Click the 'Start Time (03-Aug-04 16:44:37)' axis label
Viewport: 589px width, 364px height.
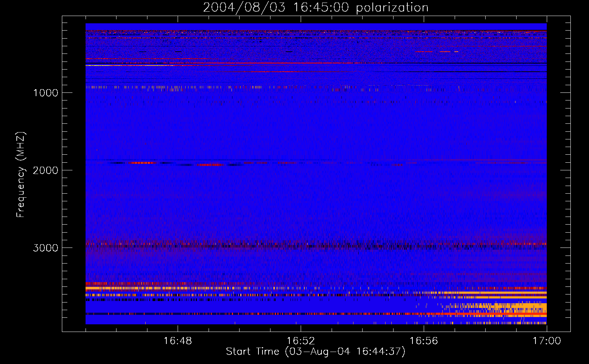[x=316, y=352]
